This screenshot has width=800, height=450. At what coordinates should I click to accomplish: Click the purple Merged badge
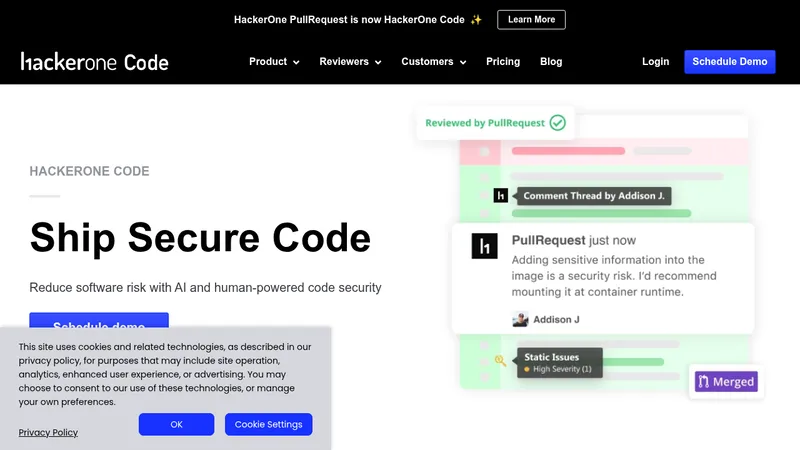[x=726, y=382]
